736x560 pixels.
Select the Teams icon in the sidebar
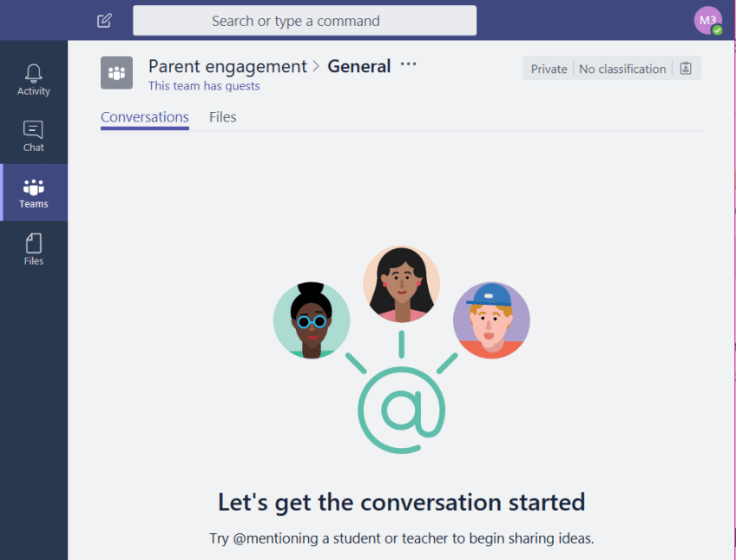tap(34, 193)
